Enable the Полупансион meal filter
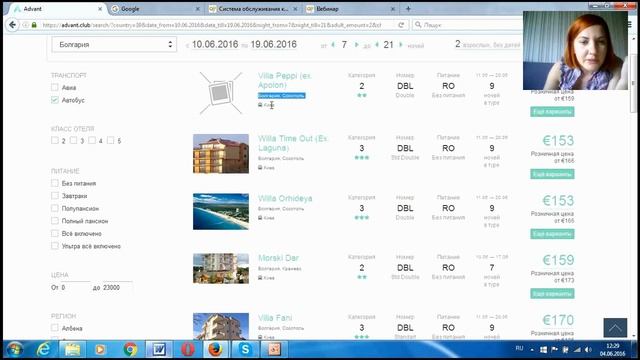Image resolution: width=640 pixels, height=360 pixels. (x=55, y=208)
